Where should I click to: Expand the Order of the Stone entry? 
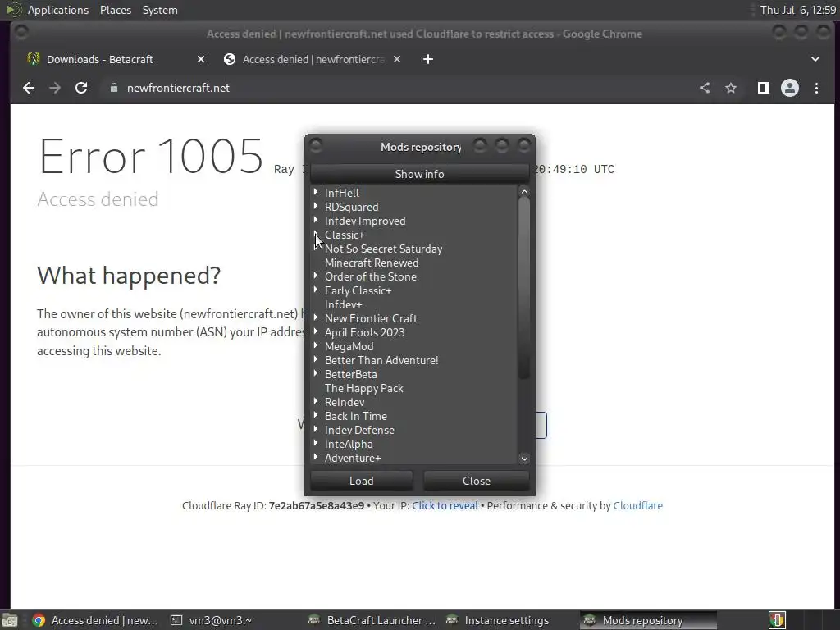[316, 276]
